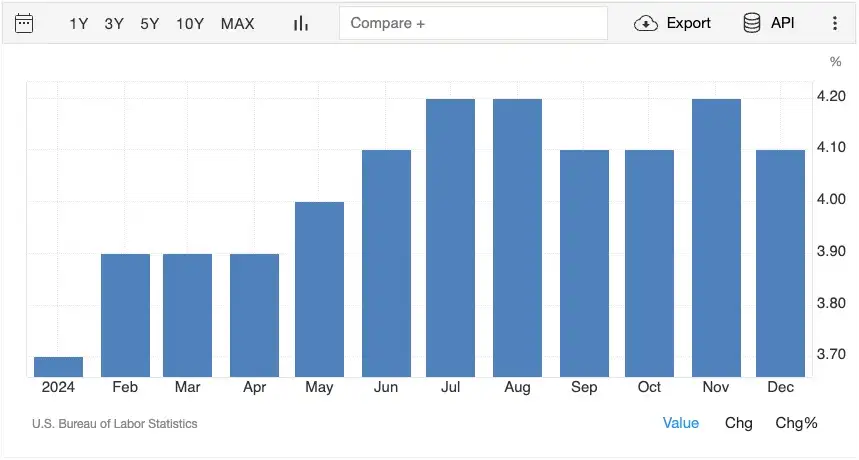
Task: Switch to the 3Y time range
Action: [x=114, y=23]
